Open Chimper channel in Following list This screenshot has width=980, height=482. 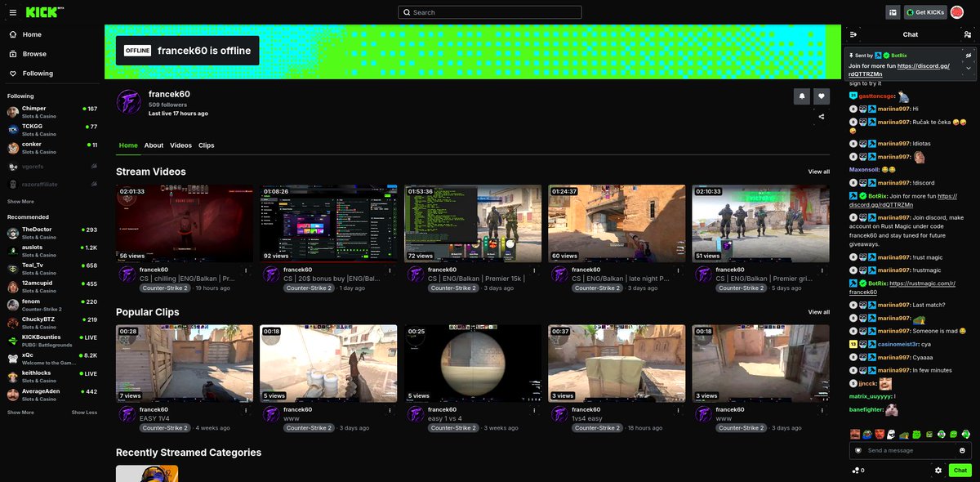click(x=52, y=111)
